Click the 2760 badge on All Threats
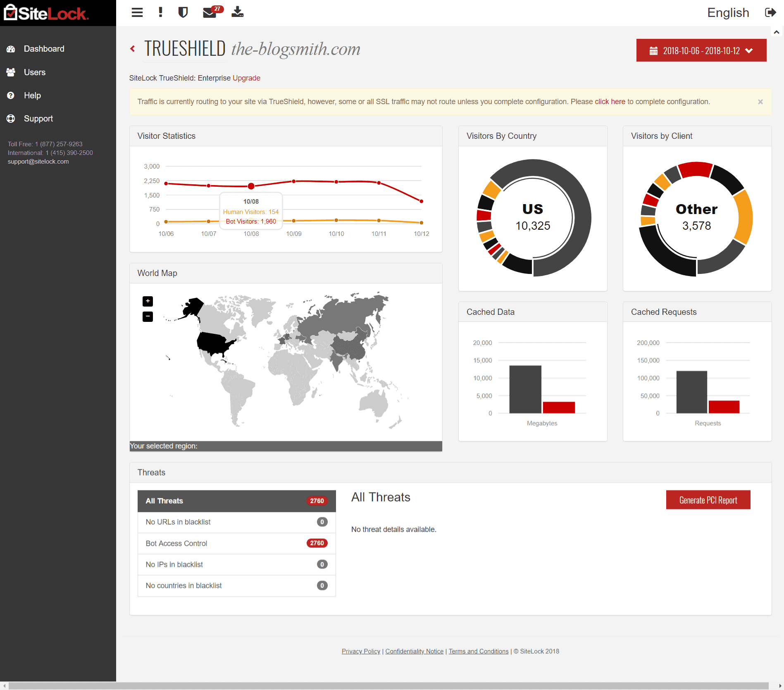Viewport: 784px width, 690px height. pos(317,501)
